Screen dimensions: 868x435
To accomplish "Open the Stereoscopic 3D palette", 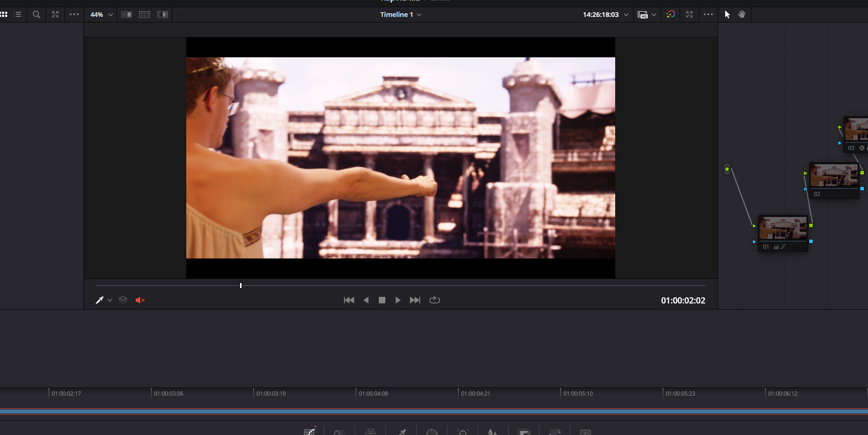I will pos(585,432).
